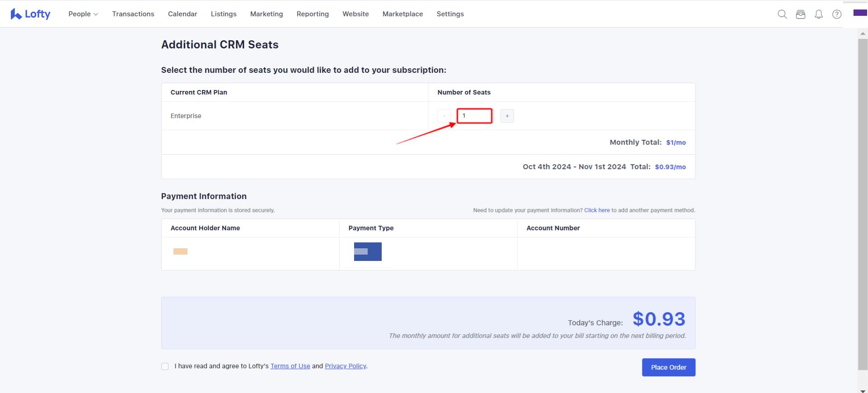Go to the Calendar page

tap(182, 14)
